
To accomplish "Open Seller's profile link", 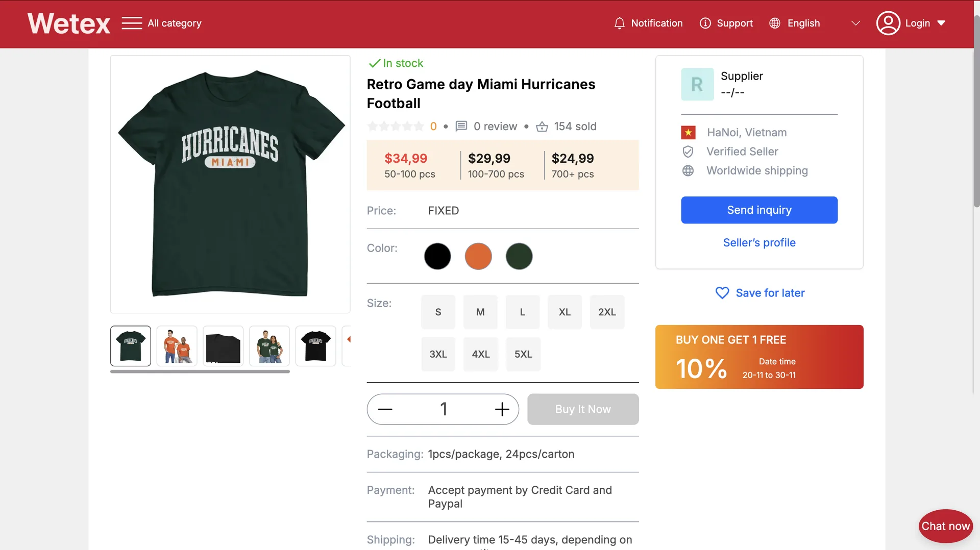I will pos(758,243).
